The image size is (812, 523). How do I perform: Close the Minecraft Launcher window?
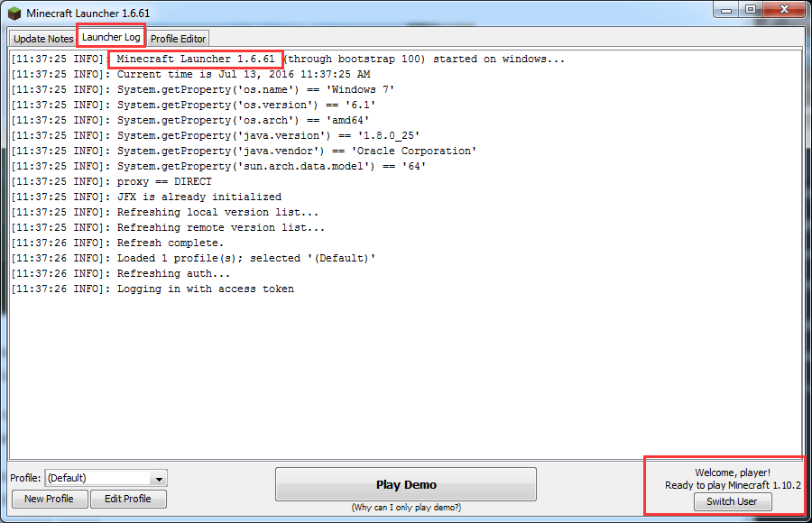click(785, 10)
